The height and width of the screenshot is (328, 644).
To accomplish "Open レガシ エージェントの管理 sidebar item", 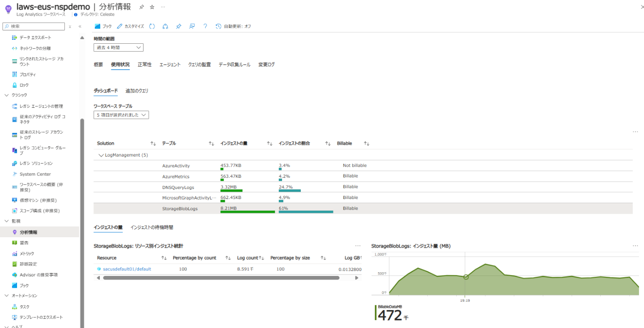I will pyautogui.click(x=41, y=106).
